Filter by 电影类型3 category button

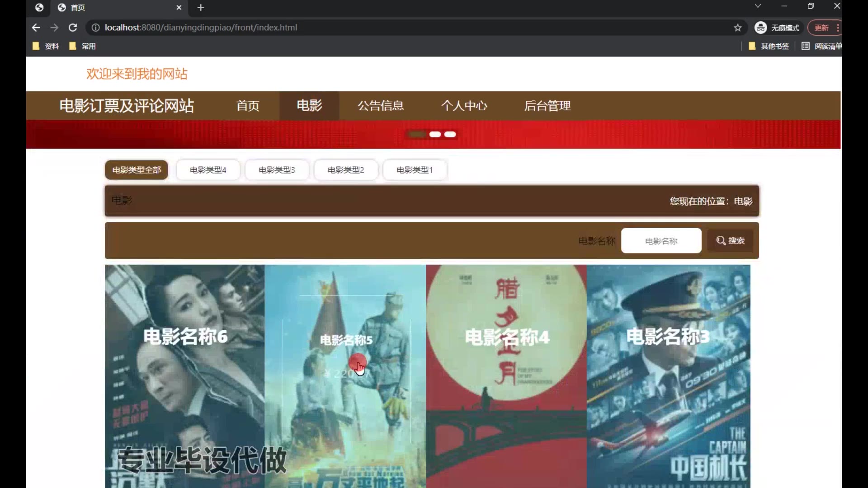(x=277, y=170)
